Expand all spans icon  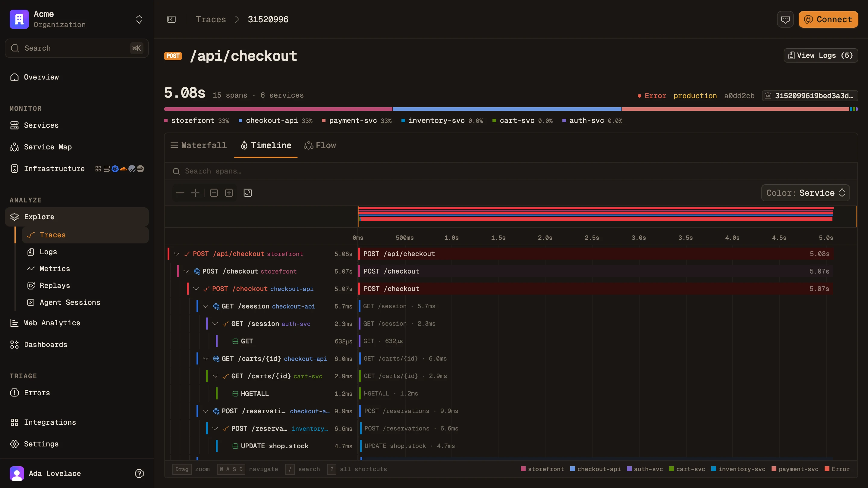tap(229, 193)
